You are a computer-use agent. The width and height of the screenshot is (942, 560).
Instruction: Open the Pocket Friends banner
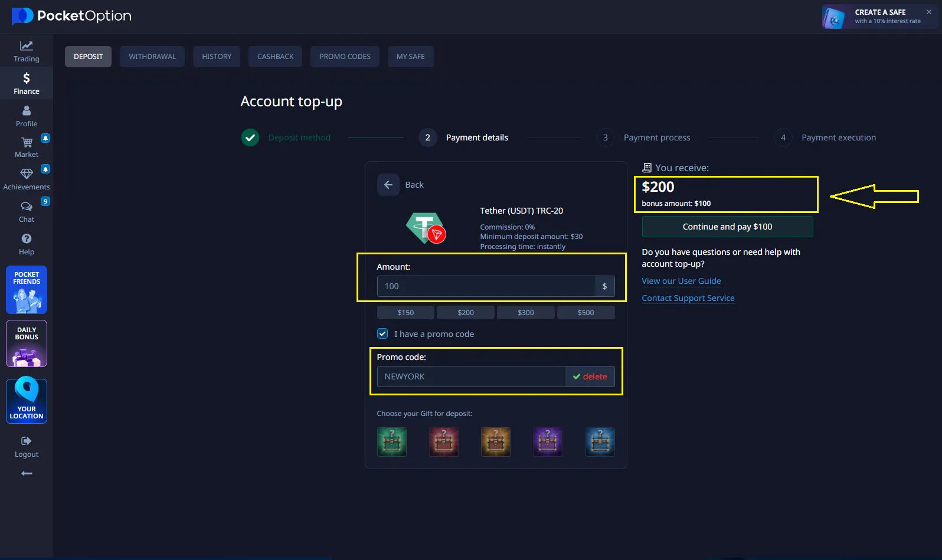pos(27,290)
